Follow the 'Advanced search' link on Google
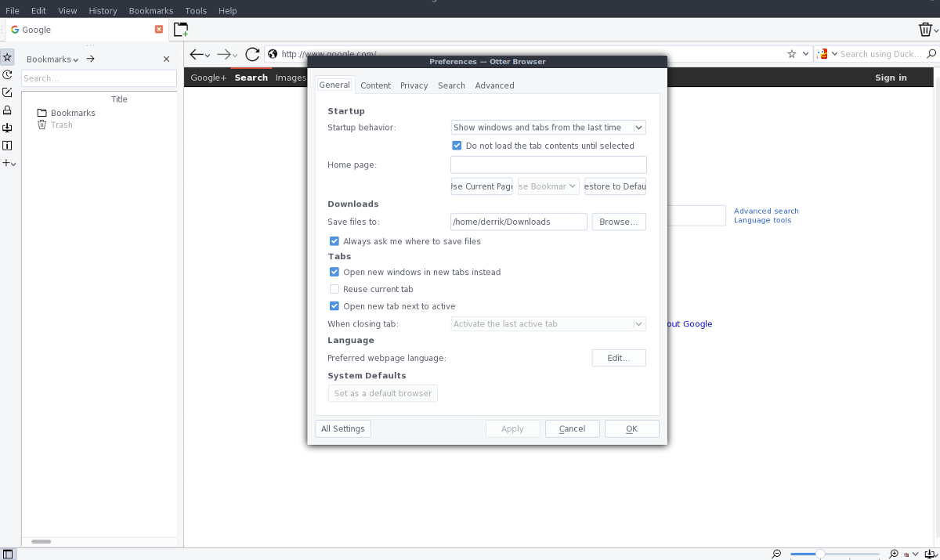The image size is (940, 560). pyautogui.click(x=766, y=211)
